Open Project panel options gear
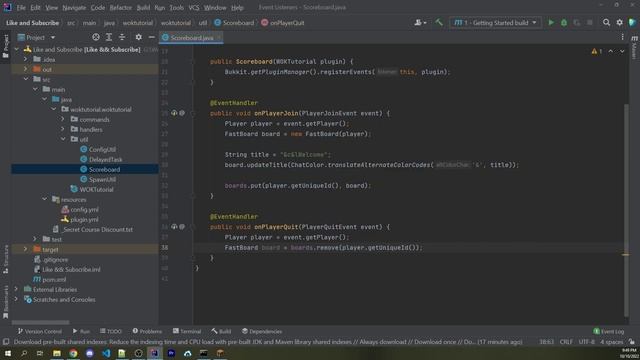640x360 pixels. pos(139,37)
